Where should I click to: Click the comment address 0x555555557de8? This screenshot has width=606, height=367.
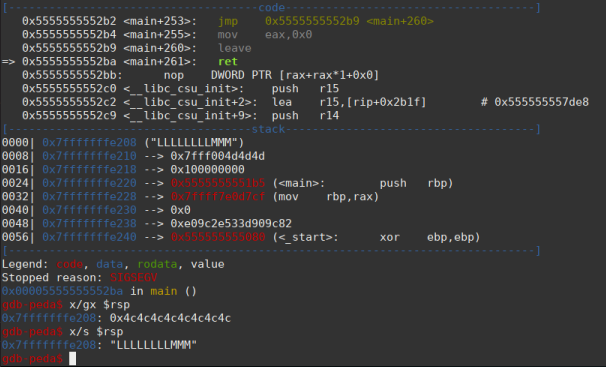(x=541, y=102)
